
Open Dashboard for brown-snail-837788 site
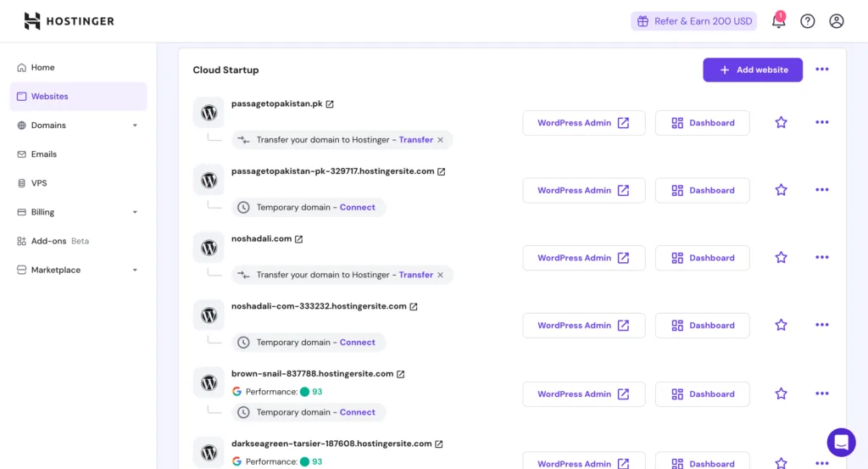(703, 394)
